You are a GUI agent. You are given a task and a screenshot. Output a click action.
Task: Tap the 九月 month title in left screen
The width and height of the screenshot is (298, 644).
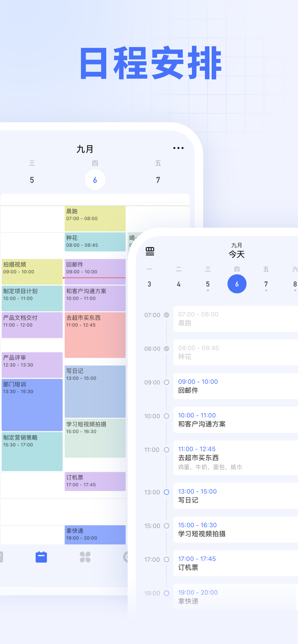point(85,149)
